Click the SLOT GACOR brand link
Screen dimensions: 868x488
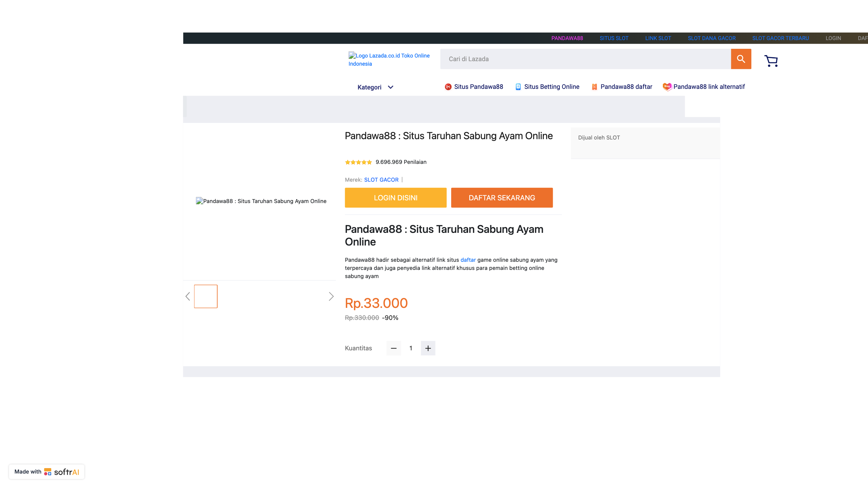381,180
